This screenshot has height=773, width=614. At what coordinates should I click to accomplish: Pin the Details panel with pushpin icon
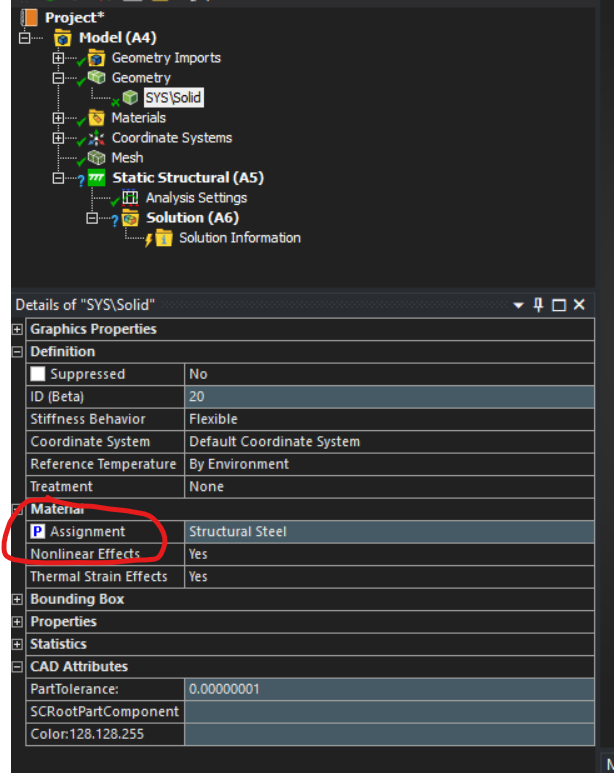[538, 305]
